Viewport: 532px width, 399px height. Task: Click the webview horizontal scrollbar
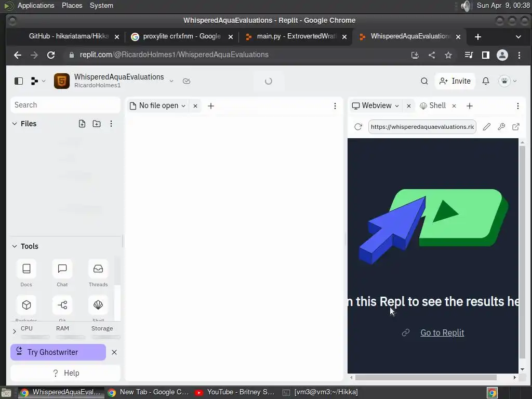click(426, 377)
